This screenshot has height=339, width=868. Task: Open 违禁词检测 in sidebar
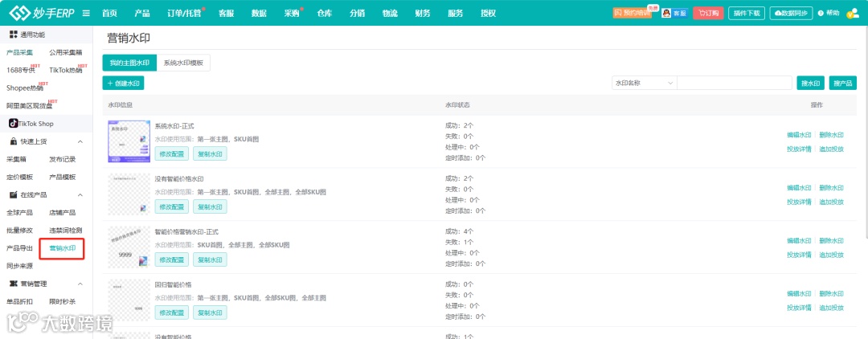coord(66,230)
